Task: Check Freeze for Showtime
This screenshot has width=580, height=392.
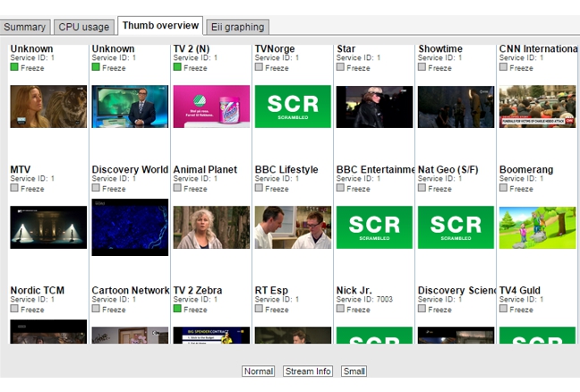Action: 422,67
